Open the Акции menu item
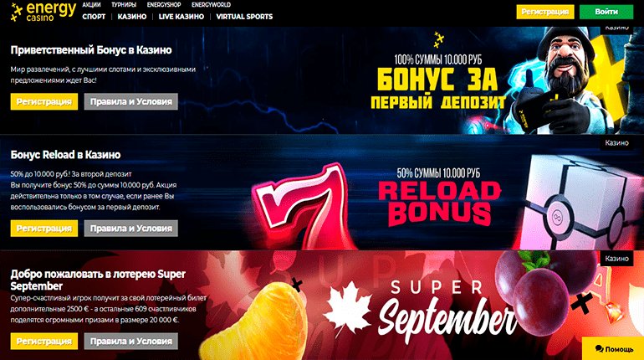The height and width of the screenshot is (360, 644). pyautogui.click(x=91, y=5)
